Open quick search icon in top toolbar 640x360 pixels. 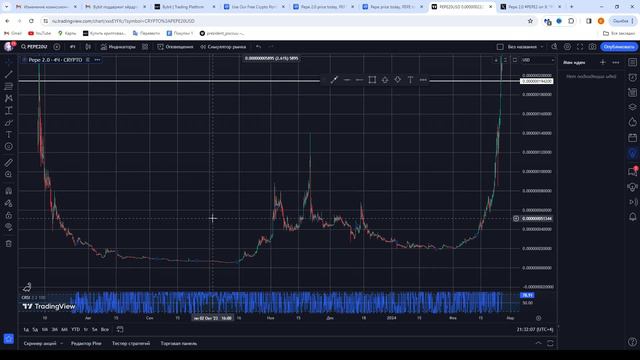554,47
